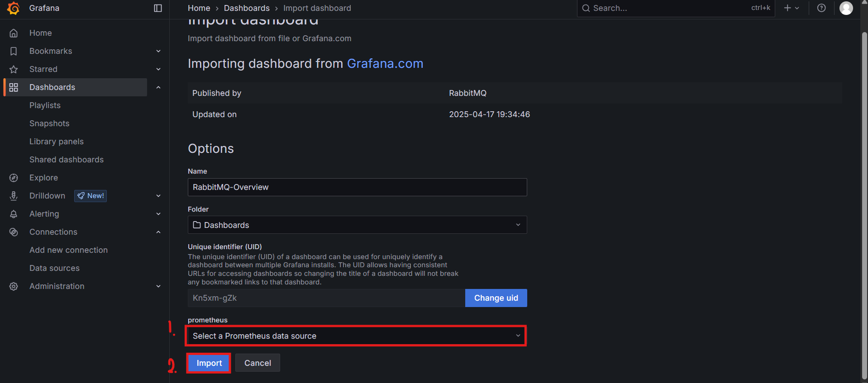
Task: Click the Change uid button
Action: coord(496,298)
